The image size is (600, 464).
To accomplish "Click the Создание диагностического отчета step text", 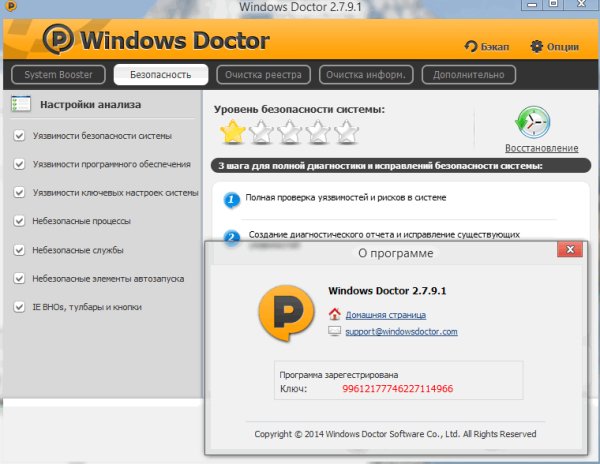I will 384,234.
